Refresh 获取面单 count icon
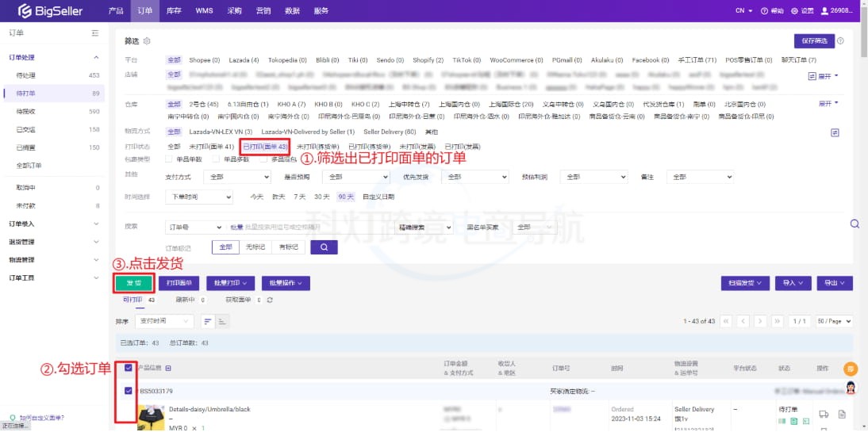The image size is (868, 436). (270, 300)
